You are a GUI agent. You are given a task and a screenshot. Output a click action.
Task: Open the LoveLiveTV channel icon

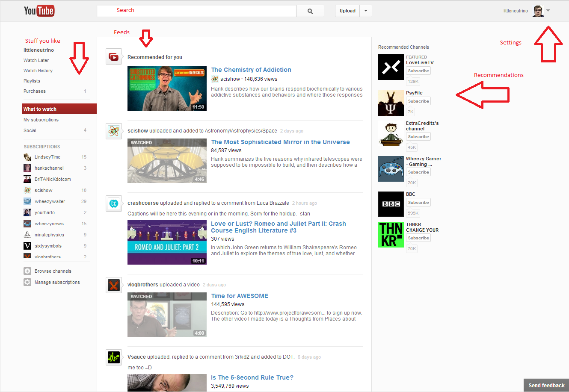[x=391, y=67]
